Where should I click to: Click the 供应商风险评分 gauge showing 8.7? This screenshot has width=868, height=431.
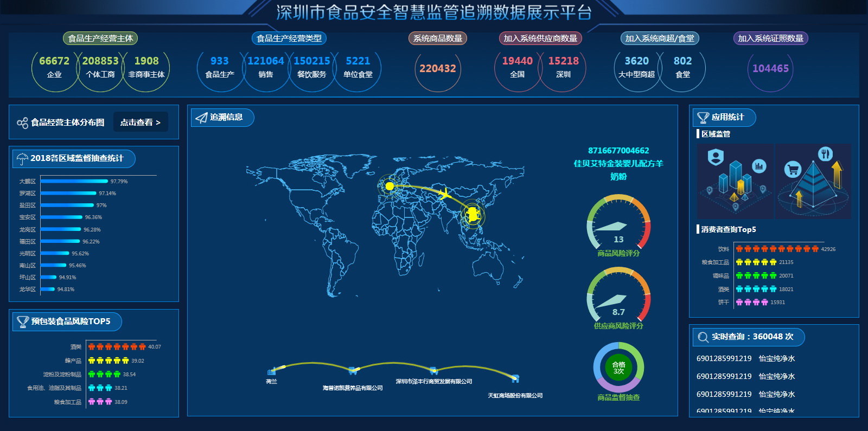(x=618, y=298)
